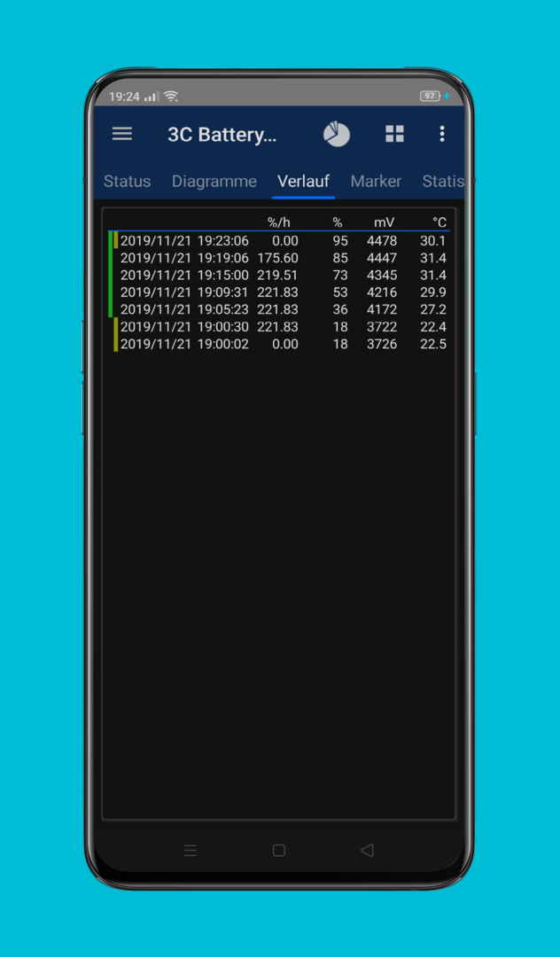This screenshot has width=560, height=957.
Task: Tap the 4172 mV value
Action: pos(382,309)
